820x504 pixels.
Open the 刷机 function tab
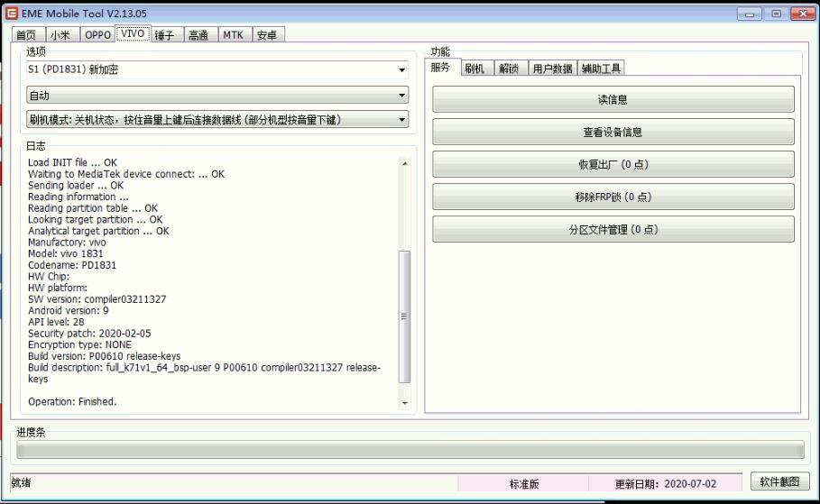click(x=476, y=69)
